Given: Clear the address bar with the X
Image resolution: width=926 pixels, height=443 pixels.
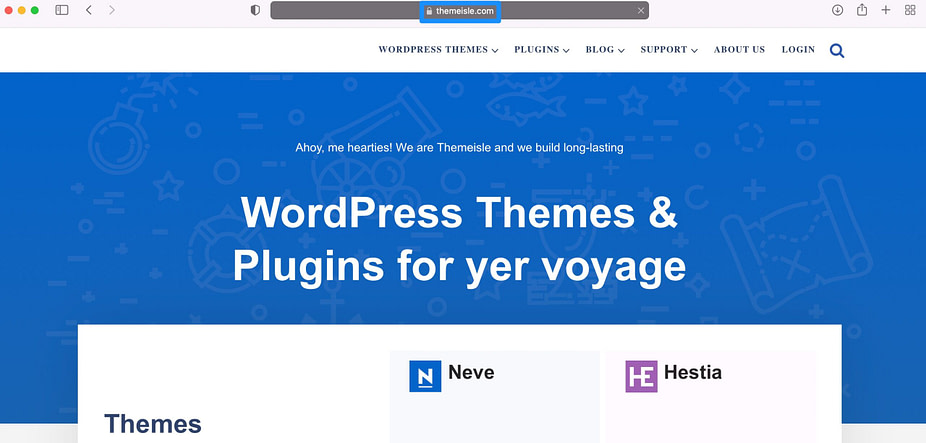Looking at the screenshot, I should (641, 11).
